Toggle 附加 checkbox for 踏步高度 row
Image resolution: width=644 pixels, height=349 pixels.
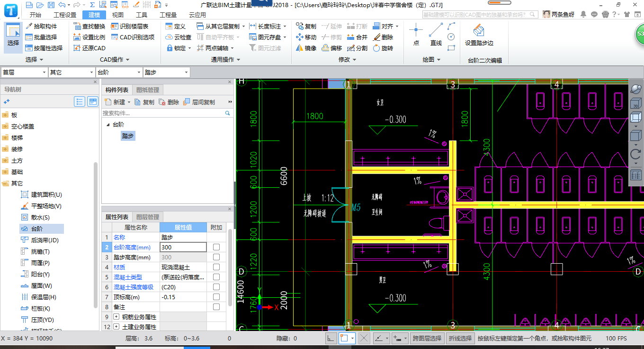[x=216, y=257]
